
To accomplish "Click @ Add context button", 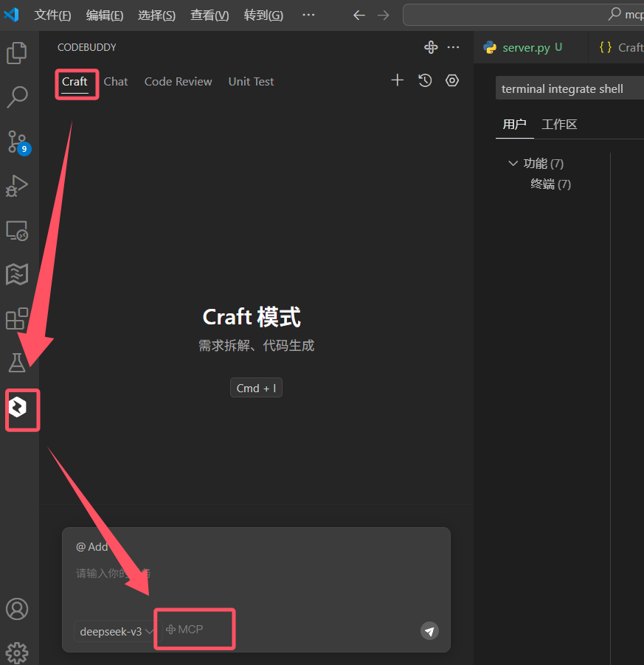I will click(x=92, y=547).
